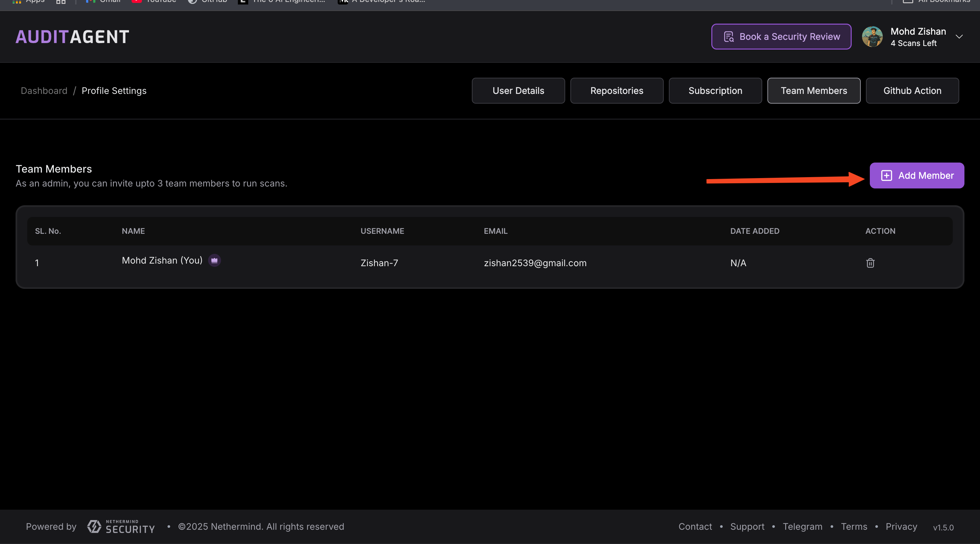Click the 'SL. No.' column header
Viewport: 980px width, 544px height.
(x=48, y=231)
